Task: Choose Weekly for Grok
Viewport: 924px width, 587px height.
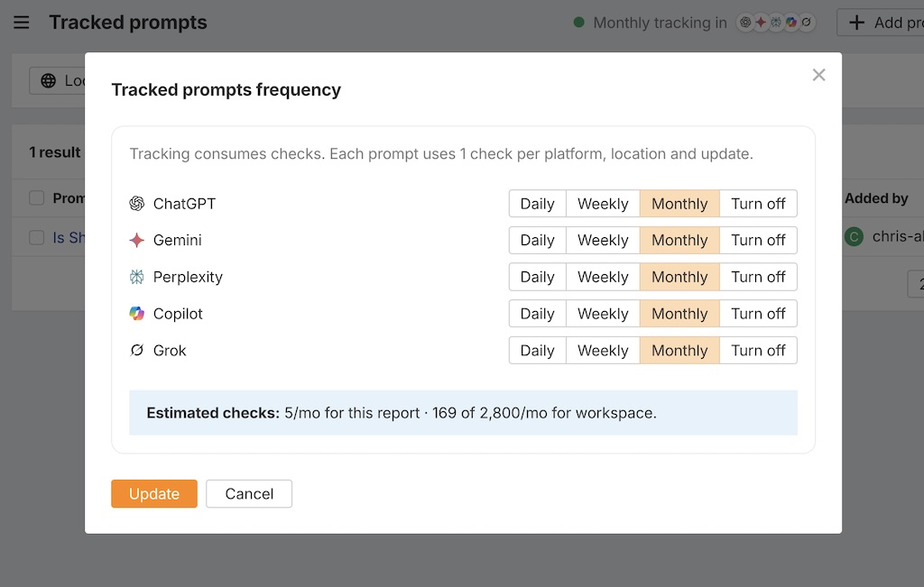Action: 603,351
